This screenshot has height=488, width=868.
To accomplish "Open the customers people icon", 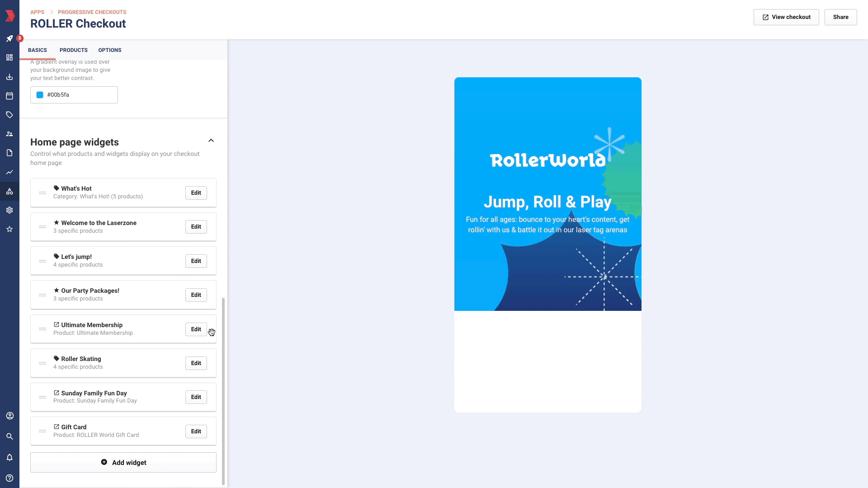I will 9,134.
